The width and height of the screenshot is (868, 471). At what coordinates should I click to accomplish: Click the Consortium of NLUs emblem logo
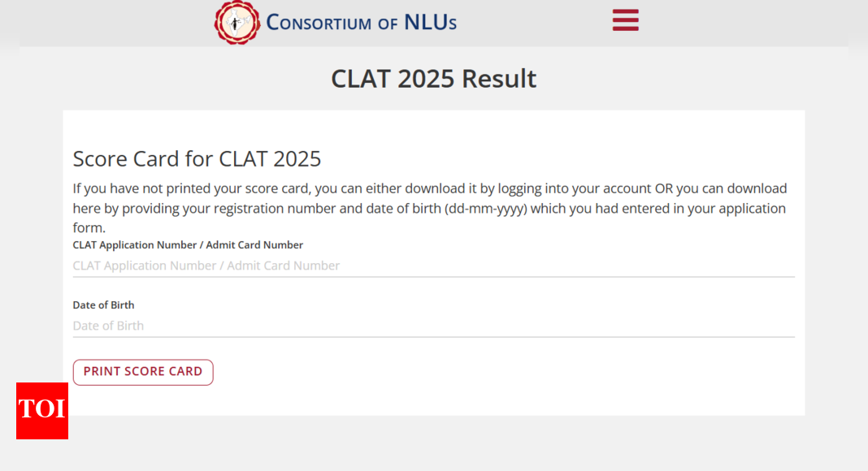coord(237,22)
